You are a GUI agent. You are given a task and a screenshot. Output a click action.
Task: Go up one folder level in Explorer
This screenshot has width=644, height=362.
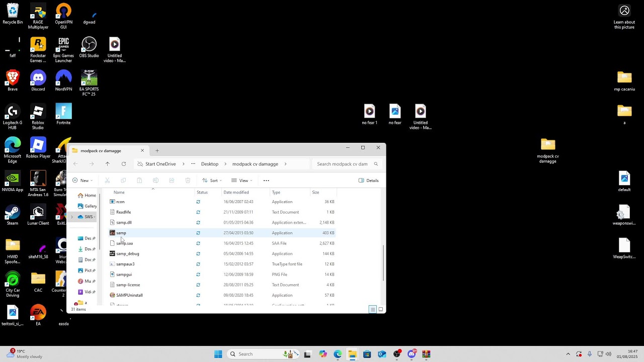[x=107, y=164]
